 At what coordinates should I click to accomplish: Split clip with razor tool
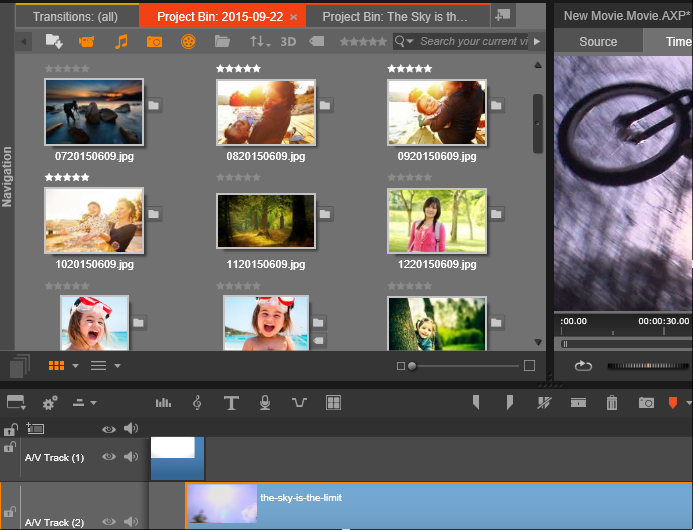pos(544,403)
